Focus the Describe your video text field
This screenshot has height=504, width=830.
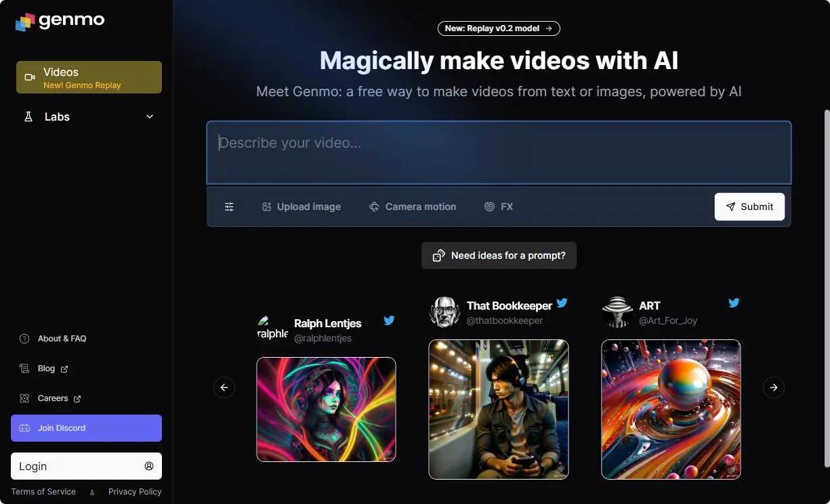click(x=499, y=152)
